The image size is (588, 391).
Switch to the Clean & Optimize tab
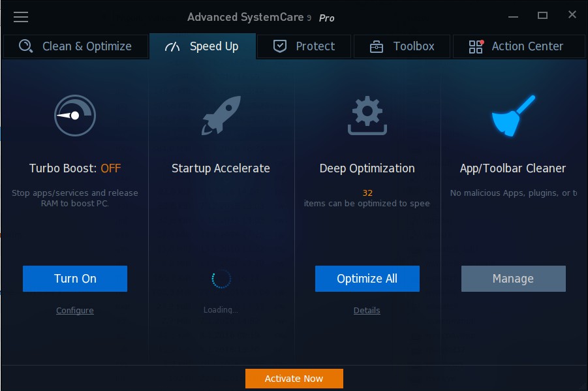[x=75, y=46]
